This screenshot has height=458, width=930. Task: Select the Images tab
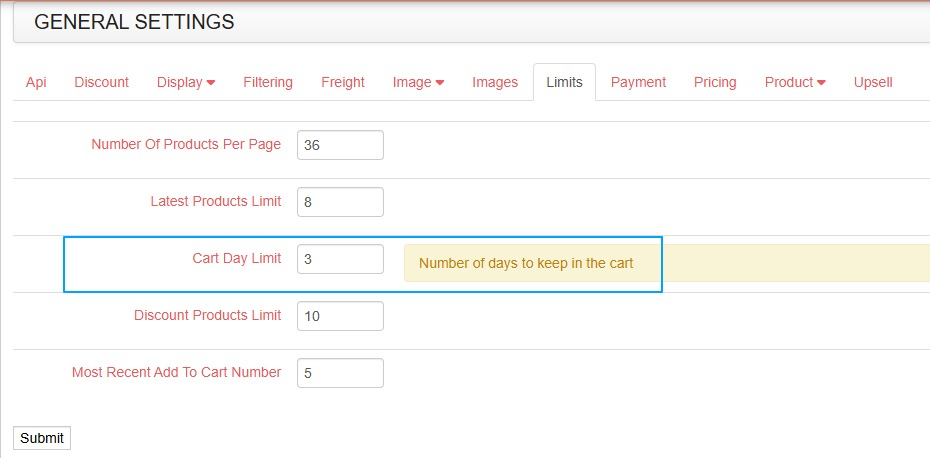tap(495, 82)
